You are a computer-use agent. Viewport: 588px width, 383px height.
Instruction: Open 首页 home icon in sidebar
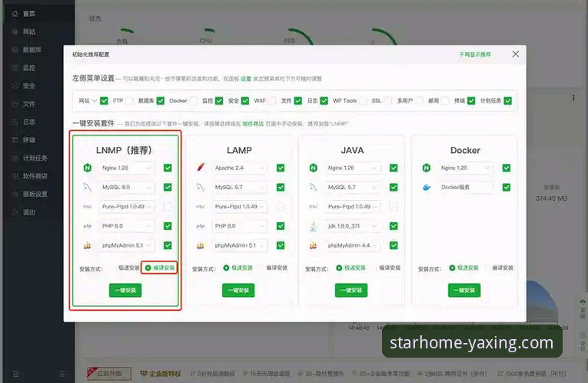point(15,14)
